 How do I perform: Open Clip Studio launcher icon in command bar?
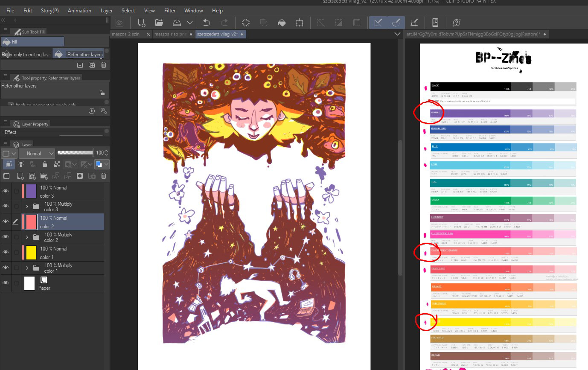pyautogui.click(x=119, y=23)
